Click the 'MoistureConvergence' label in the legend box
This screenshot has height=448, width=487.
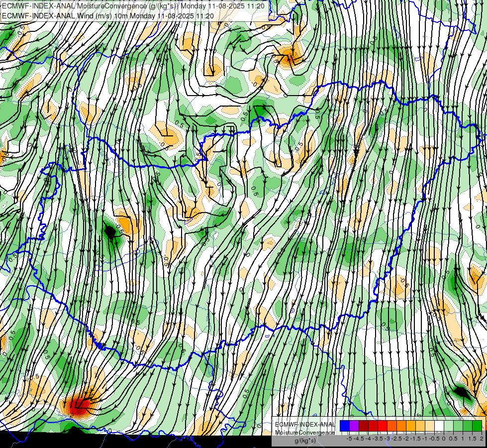[x=305, y=433]
